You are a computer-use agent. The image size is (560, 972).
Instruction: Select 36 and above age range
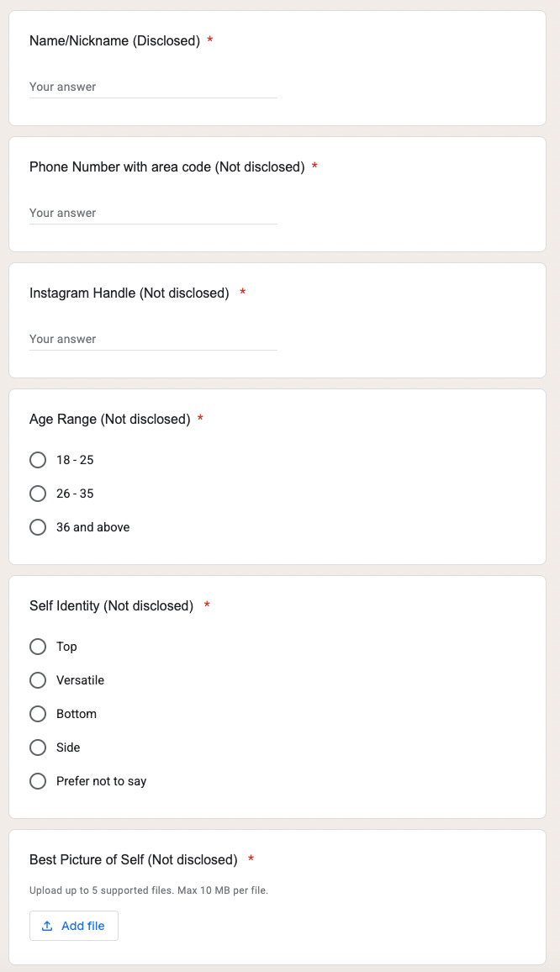(x=38, y=527)
